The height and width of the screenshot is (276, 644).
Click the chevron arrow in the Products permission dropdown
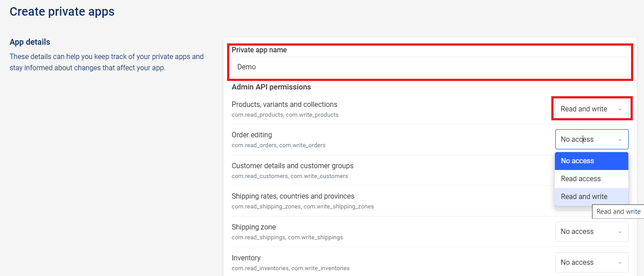[x=620, y=109]
